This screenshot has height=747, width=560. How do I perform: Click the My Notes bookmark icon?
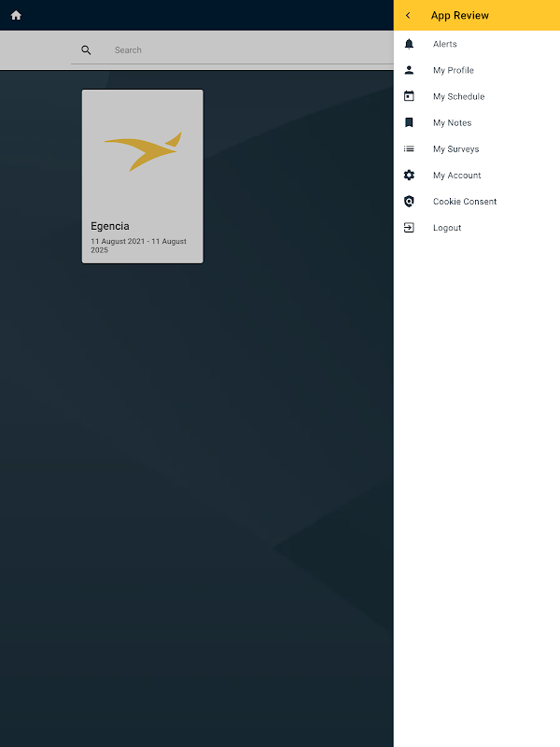pos(409,122)
